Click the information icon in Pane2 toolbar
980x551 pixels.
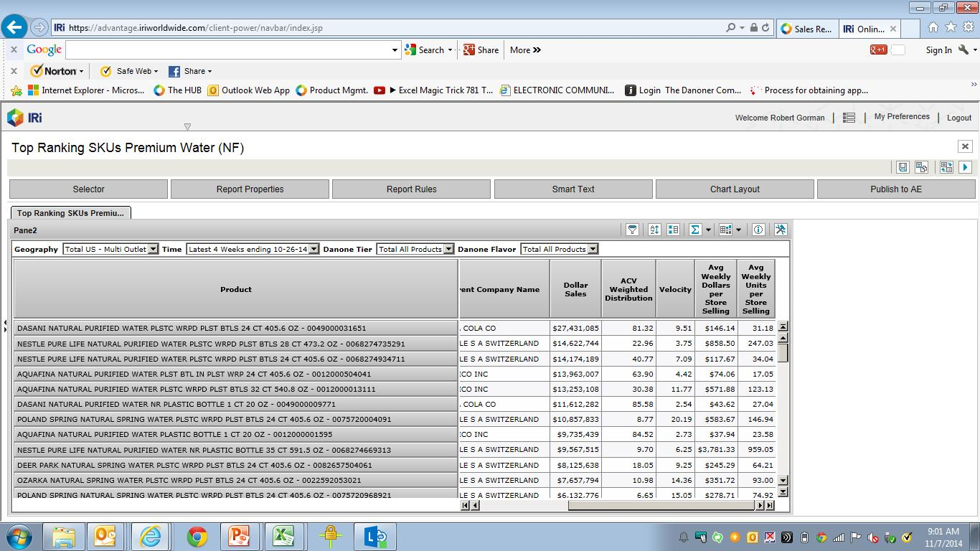pos(758,230)
